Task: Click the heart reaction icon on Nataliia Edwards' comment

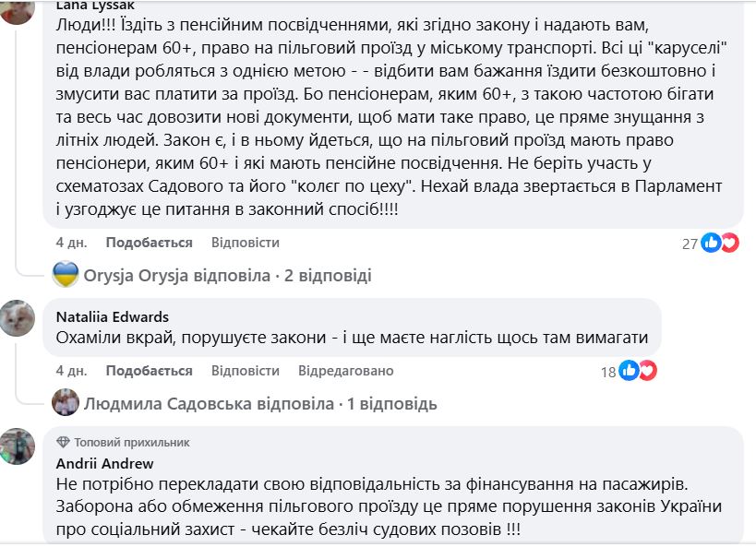Action: (648, 371)
